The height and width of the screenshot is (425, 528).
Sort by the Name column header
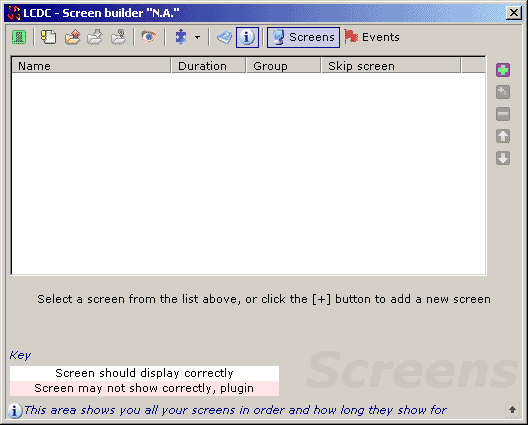tap(91, 66)
